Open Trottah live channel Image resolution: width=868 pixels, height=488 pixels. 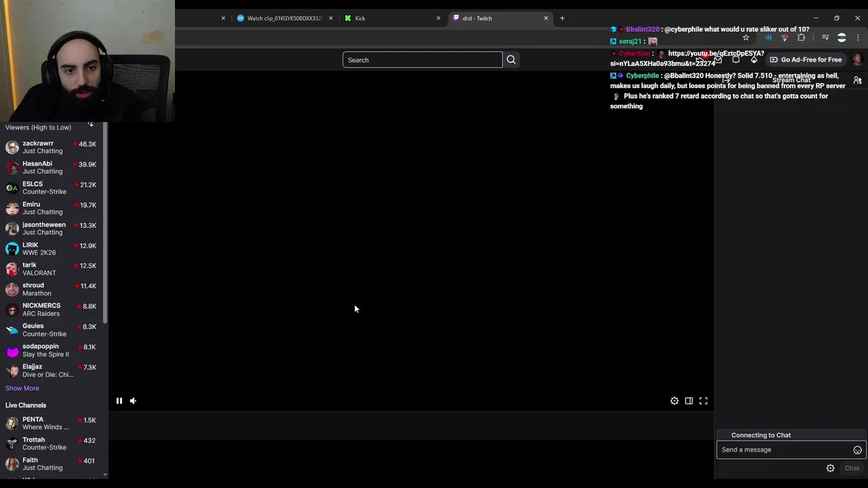[52, 444]
